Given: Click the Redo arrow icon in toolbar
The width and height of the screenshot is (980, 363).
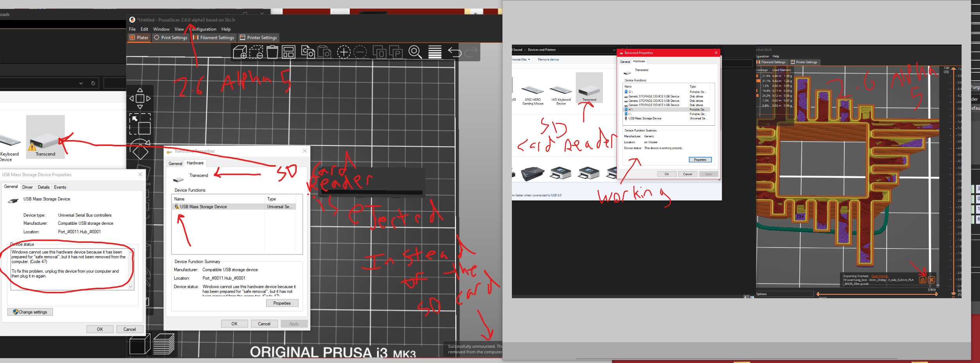Looking at the screenshot, I should click(x=471, y=52).
